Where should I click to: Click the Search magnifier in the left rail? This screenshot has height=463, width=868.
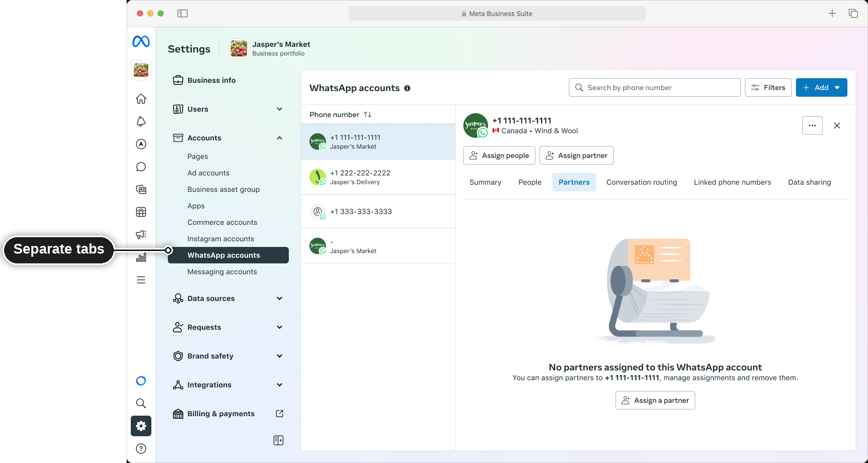[x=141, y=403]
